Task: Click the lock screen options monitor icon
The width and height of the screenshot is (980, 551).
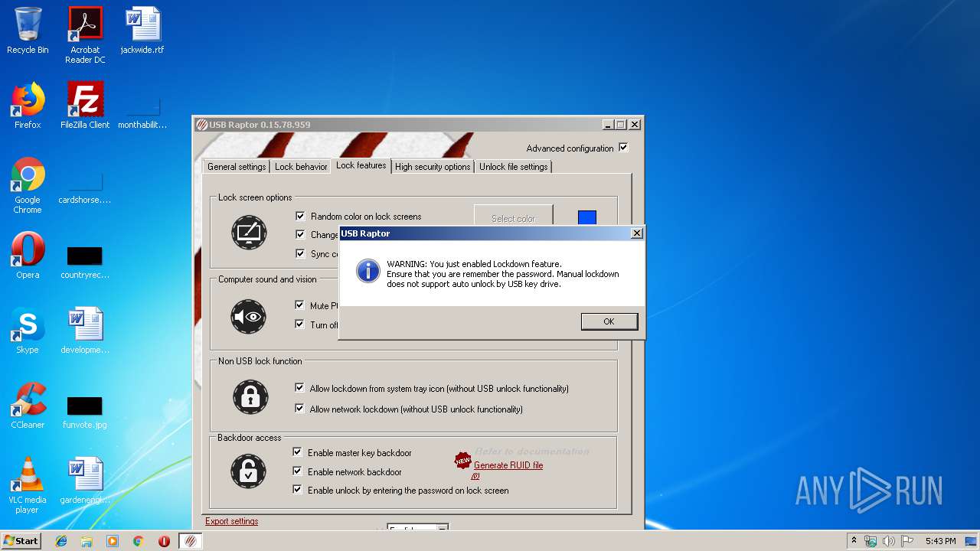Action: click(249, 233)
